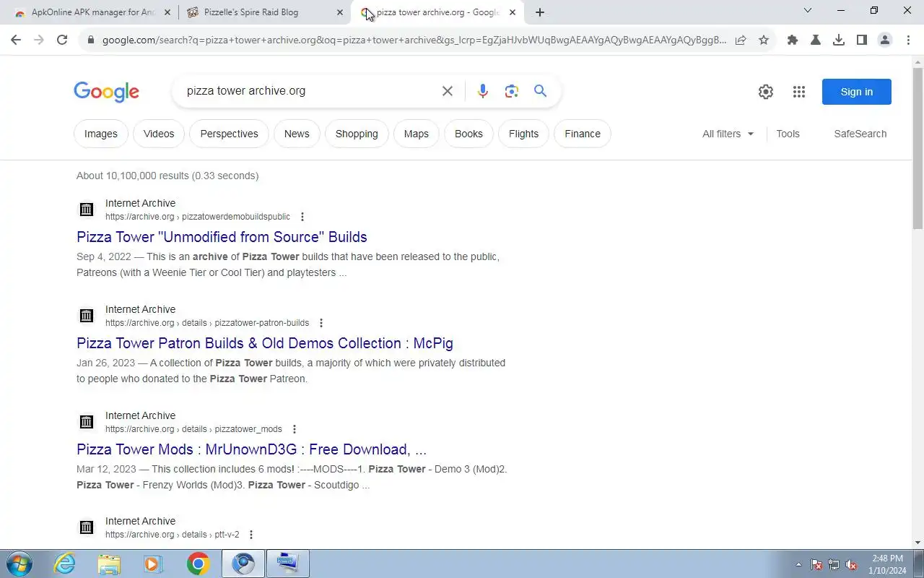Open the Chrome tab search chevron
The width and height of the screenshot is (924, 578).
[x=808, y=11]
